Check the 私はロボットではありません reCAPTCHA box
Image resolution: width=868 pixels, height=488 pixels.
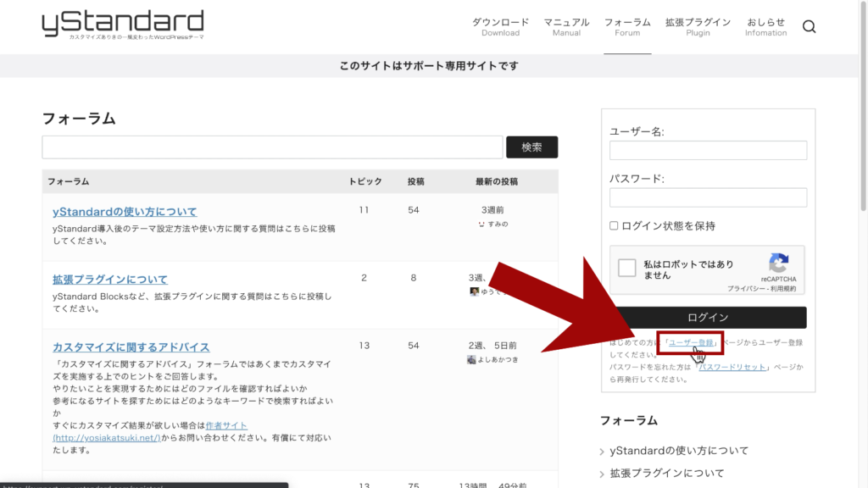tap(627, 269)
